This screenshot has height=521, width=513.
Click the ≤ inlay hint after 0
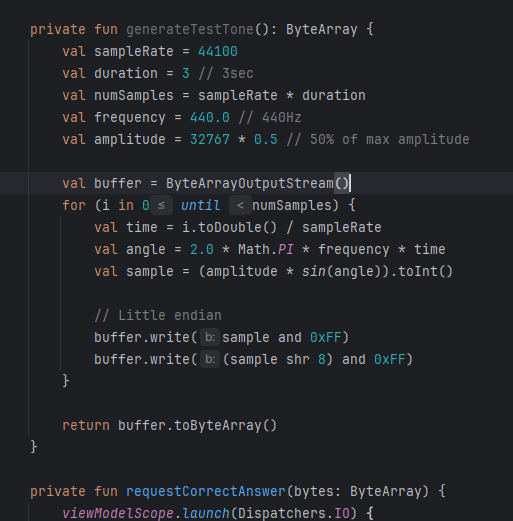click(161, 206)
